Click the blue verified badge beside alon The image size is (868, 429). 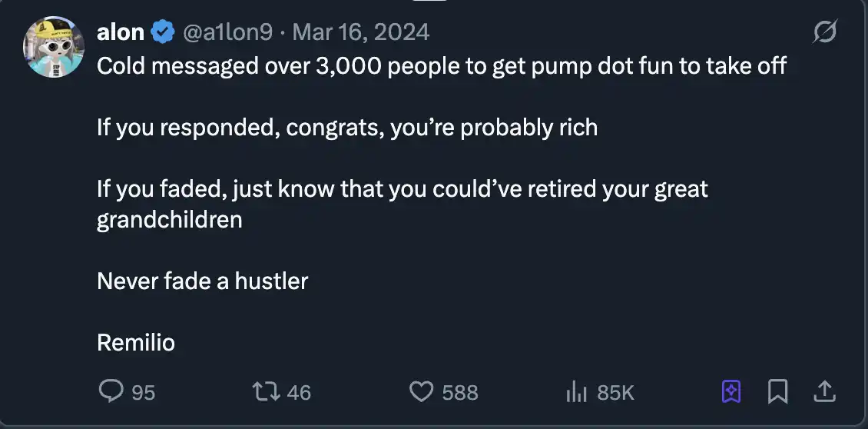[162, 32]
